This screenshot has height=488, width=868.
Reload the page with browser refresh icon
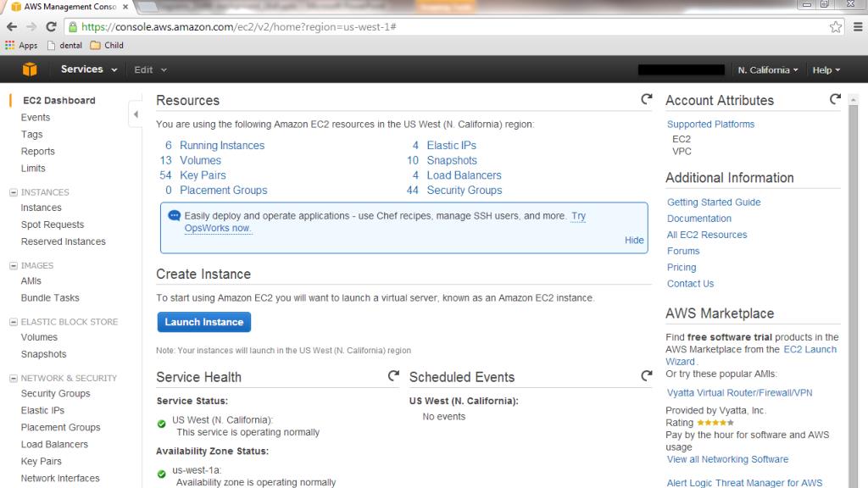[x=51, y=26]
